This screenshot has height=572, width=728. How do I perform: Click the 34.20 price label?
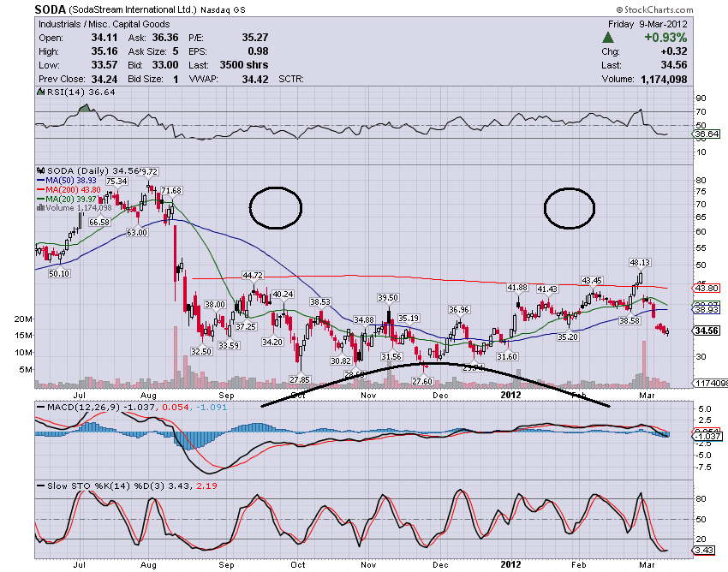[272, 342]
